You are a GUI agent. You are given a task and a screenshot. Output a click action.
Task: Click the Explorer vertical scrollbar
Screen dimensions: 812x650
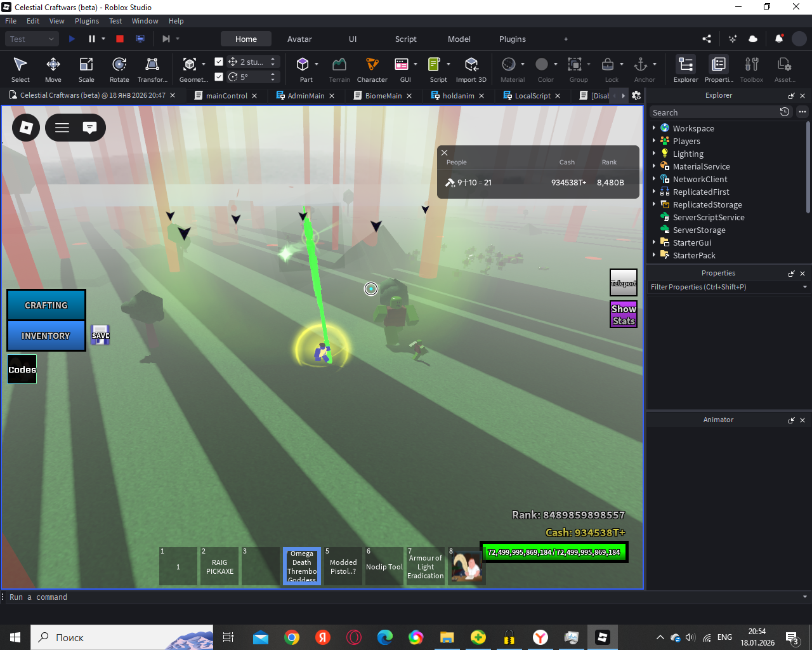pos(808,168)
